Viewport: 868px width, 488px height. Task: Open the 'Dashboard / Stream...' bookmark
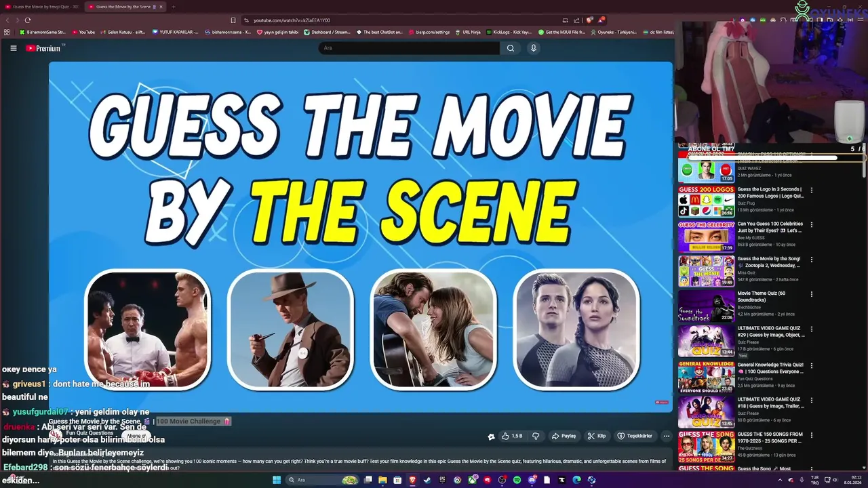click(x=328, y=32)
